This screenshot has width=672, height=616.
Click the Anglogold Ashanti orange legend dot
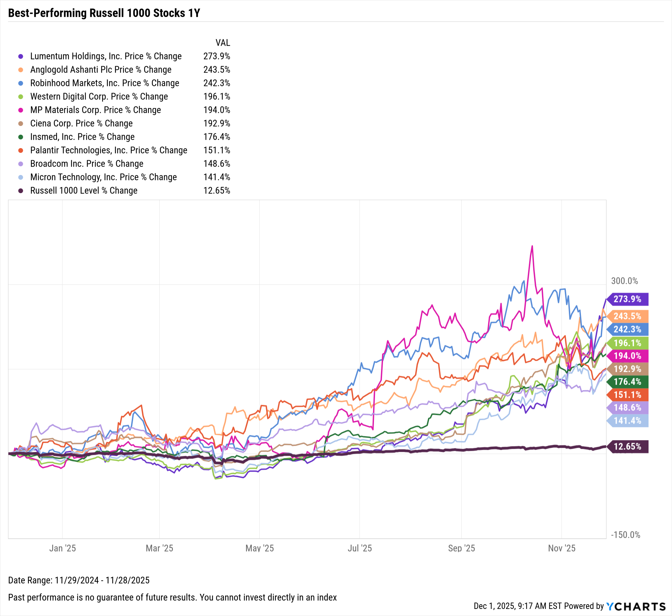click(21, 70)
